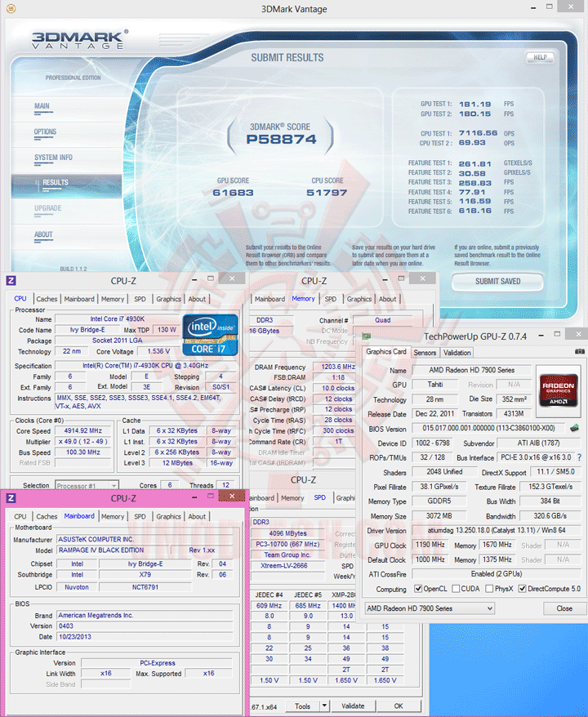Click the Validate button in CPU-Z
588x717 pixels.
tap(353, 706)
